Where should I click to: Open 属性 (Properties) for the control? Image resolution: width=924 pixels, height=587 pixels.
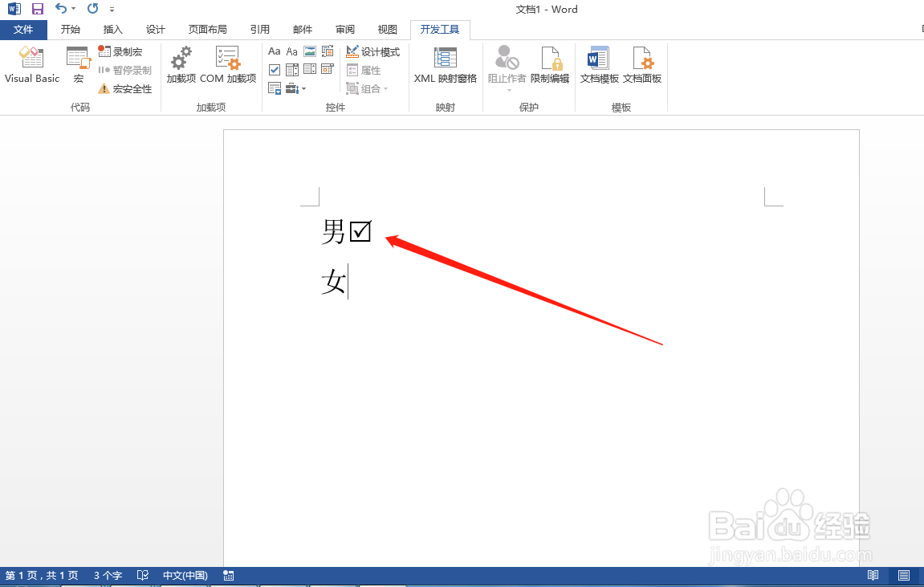tap(364, 70)
